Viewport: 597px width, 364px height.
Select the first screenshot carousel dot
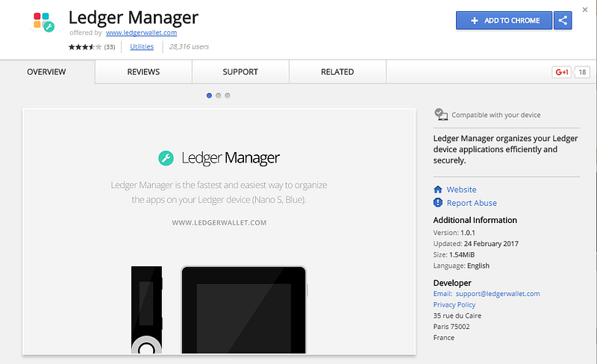point(209,95)
